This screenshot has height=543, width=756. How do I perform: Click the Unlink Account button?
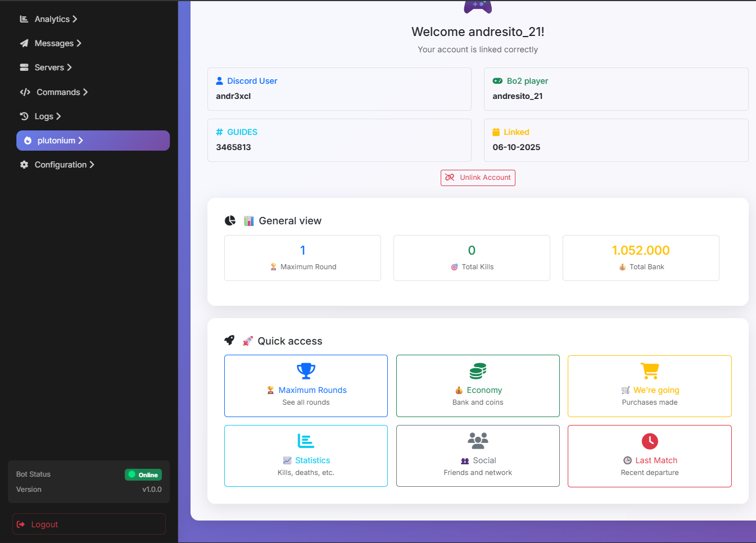(x=478, y=178)
